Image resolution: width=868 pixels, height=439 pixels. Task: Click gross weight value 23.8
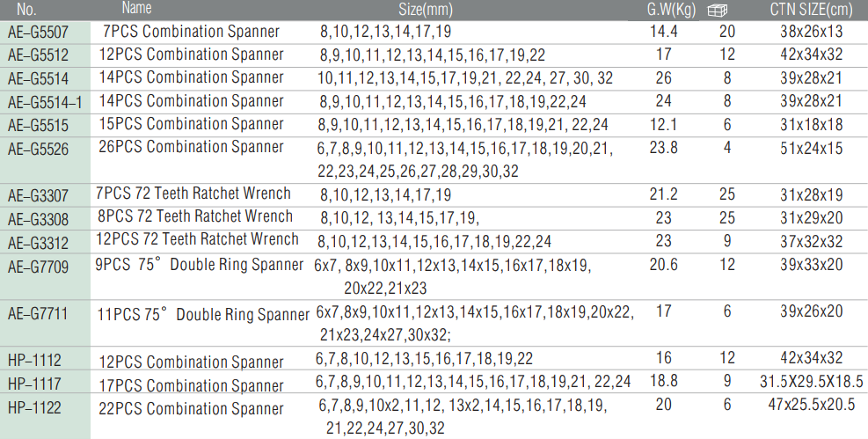pos(663,149)
